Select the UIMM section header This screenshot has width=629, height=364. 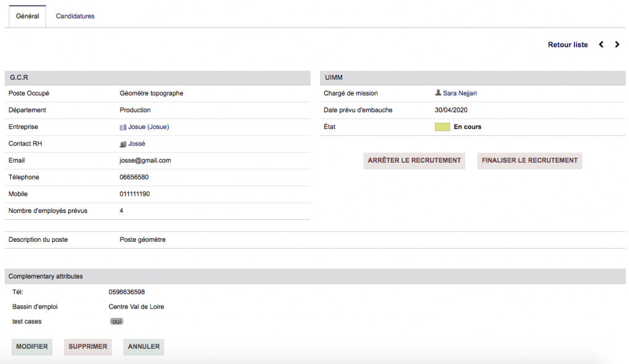point(472,78)
